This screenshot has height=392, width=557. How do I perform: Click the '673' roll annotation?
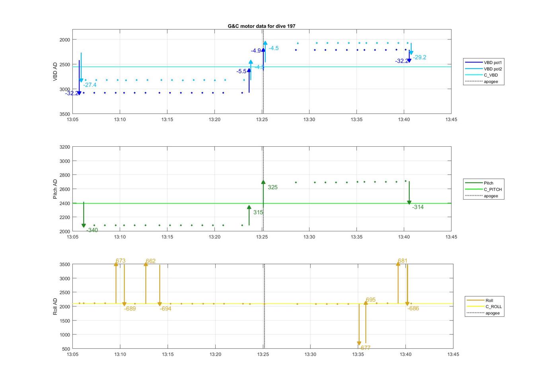click(x=121, y=261)
